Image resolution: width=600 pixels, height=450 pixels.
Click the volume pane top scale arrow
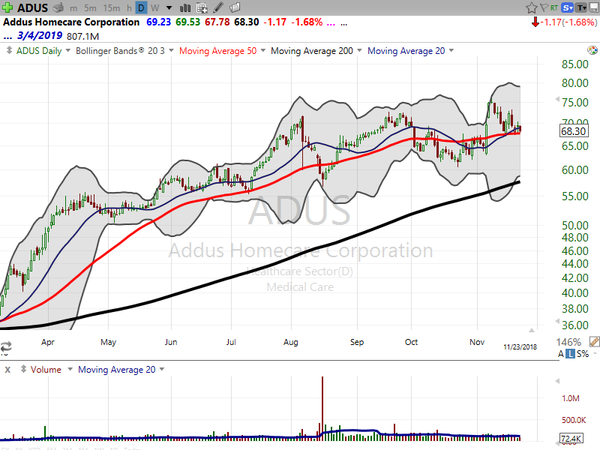tap(557, 381)
